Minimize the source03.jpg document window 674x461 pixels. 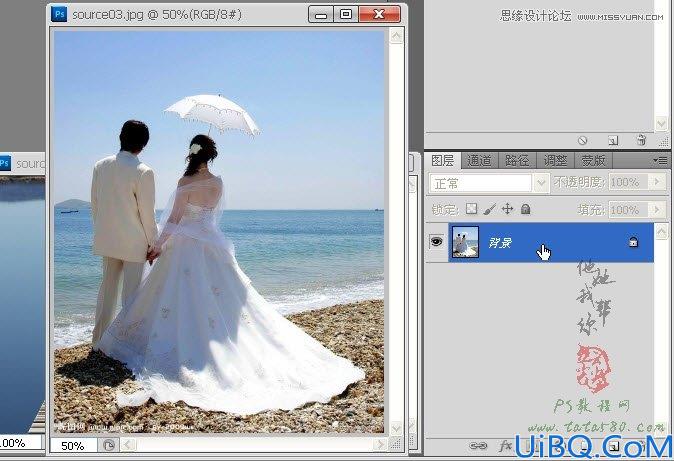click(321, 15)
